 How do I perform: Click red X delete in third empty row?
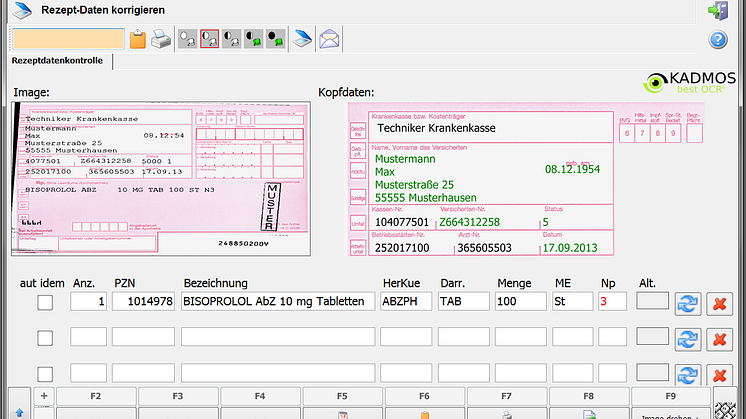(719, 375)
